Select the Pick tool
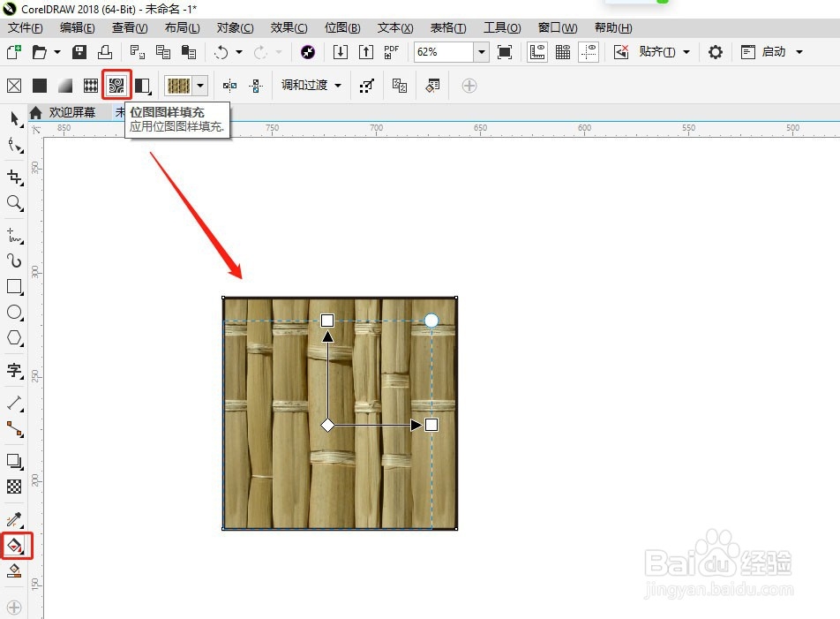 click(15, 118)
